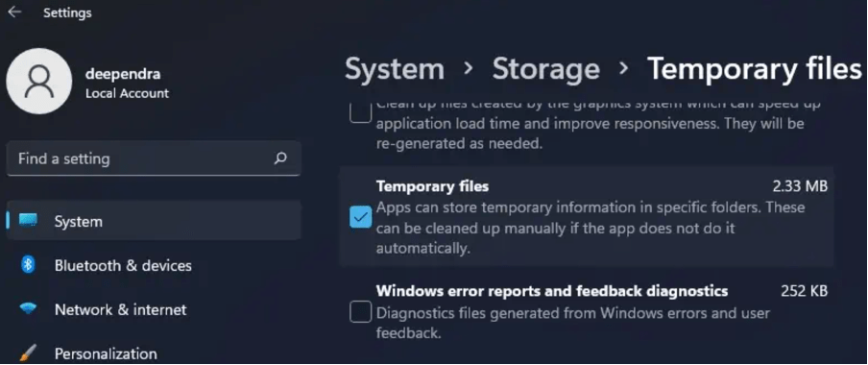
Task: Click the search magnifier icon
Action: click(x=280, y=158)
